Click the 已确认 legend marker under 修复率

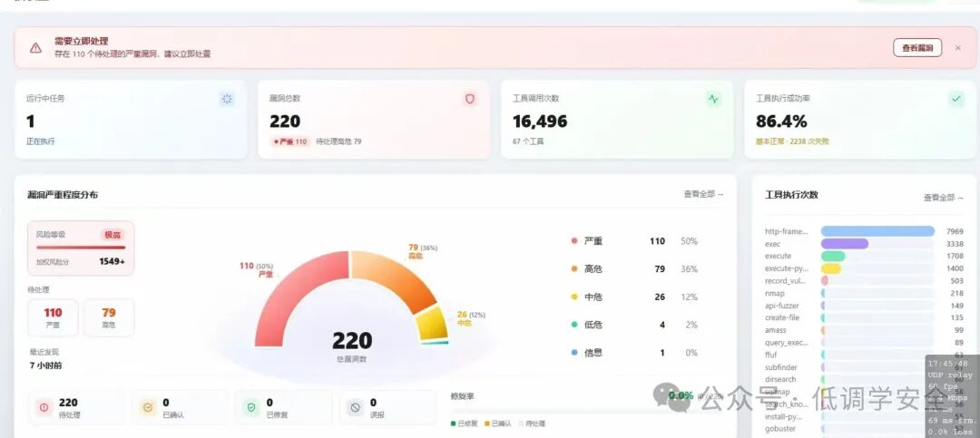pyautogui.click(x=487, y=423)
